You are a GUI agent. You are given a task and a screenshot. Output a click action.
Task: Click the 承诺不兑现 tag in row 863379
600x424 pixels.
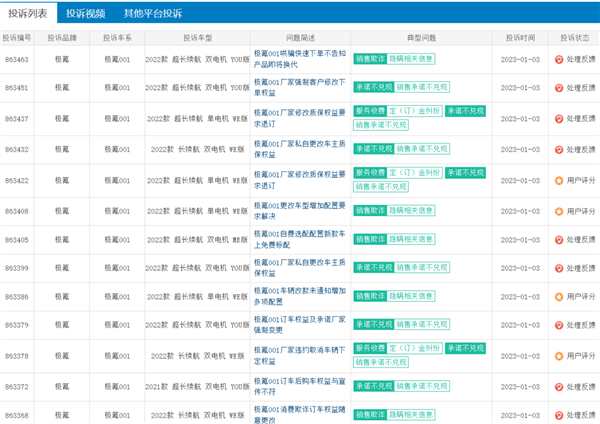373,325
